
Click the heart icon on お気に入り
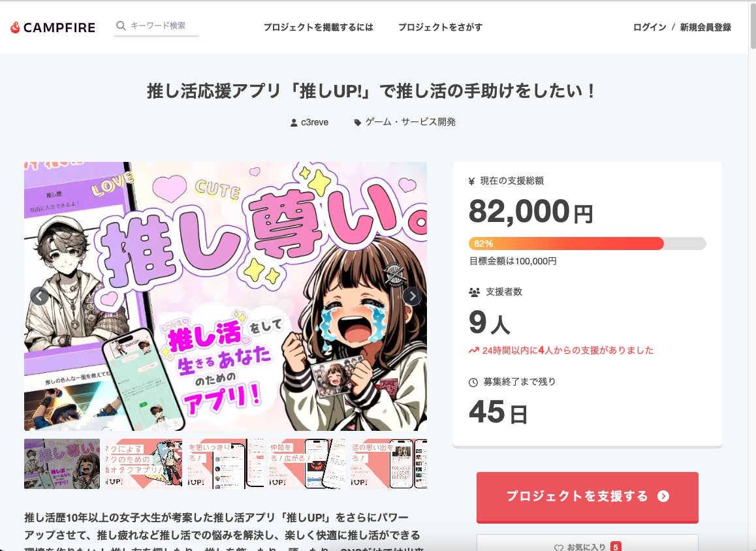point(559,547)
